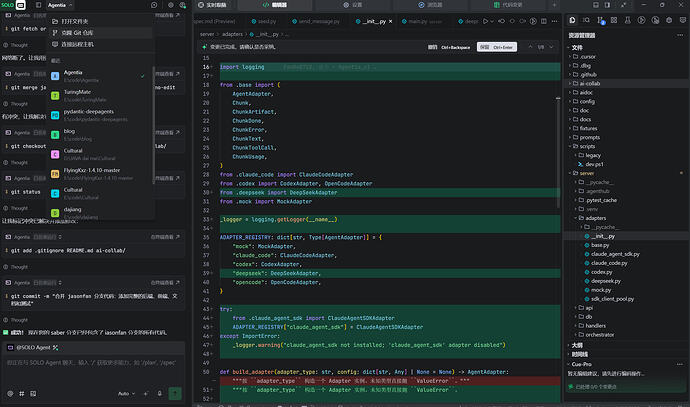Open the seed.py editor tab
This screenshot has height=407, width=690.
point(264,21)
